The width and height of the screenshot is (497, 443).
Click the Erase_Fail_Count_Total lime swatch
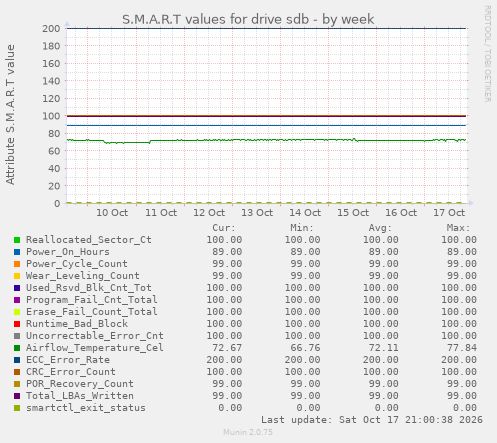(17, 312)
